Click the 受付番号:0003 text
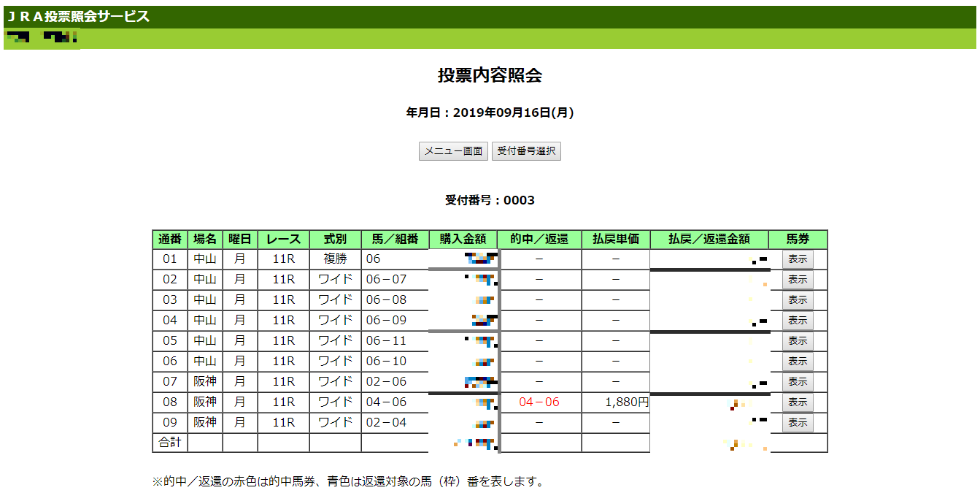Image resolution: width=980 pixels, height=493 pixels. tap(490, 200)
